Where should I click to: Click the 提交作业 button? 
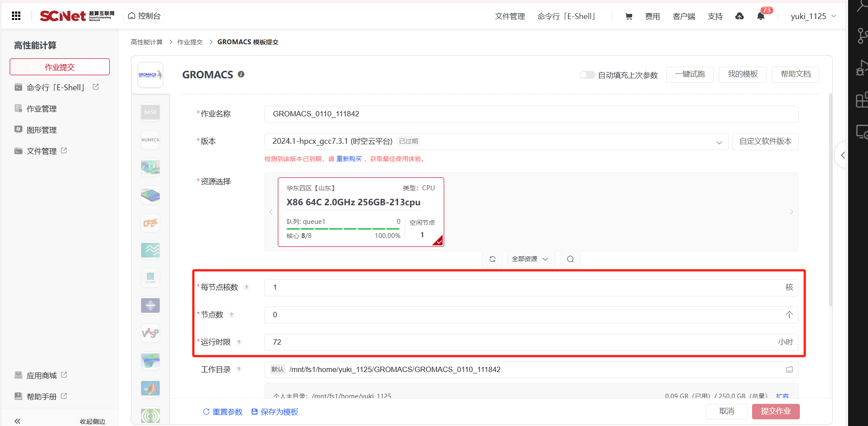click(x=776, y=411)
